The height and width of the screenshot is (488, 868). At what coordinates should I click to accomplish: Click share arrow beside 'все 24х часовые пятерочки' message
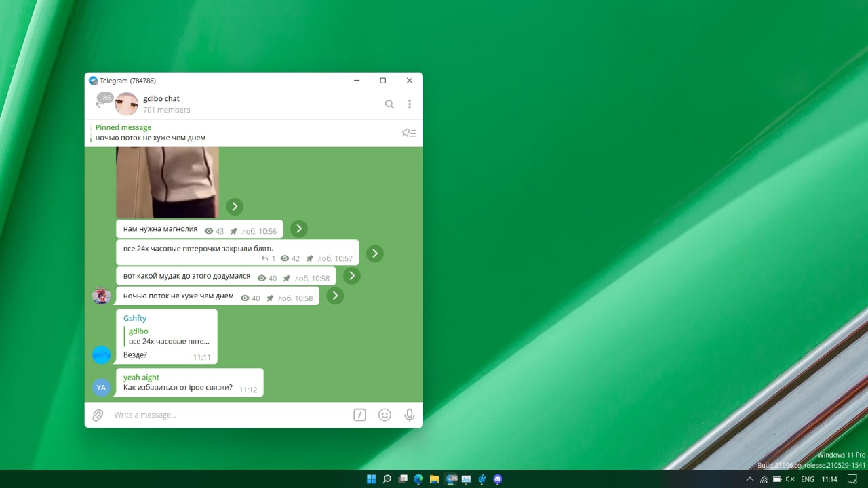375,253
